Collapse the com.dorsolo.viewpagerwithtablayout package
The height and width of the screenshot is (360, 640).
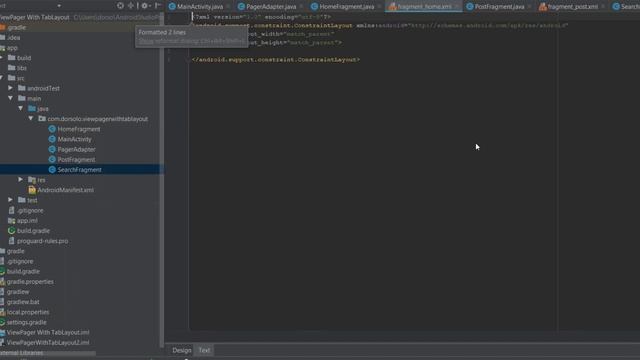point(31,119)
